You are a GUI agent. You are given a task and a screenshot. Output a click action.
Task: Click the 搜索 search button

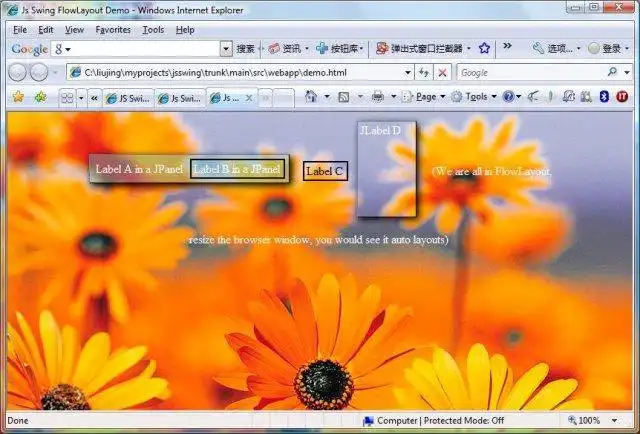pos(245,49)
